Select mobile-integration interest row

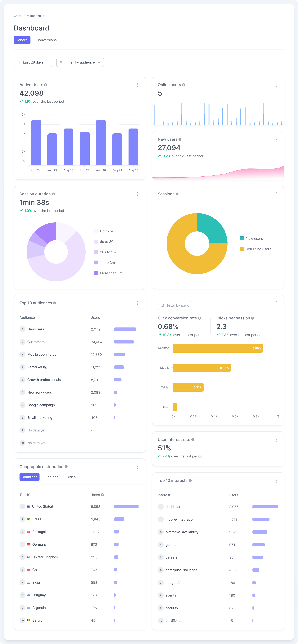tap(218, 520)
